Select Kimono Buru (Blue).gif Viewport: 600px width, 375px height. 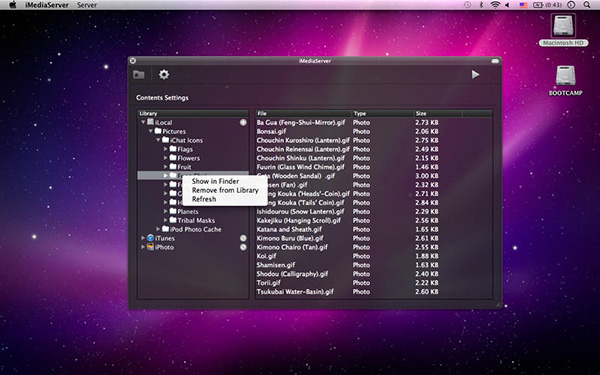coord(290,238)
